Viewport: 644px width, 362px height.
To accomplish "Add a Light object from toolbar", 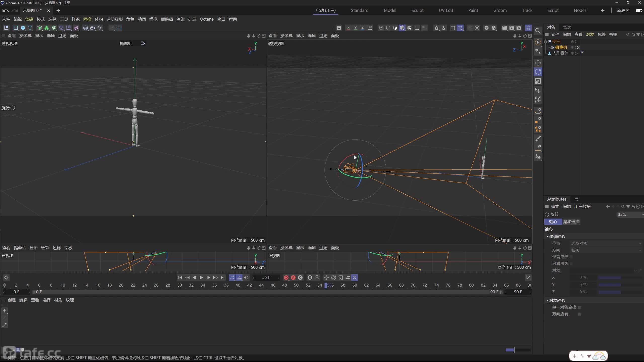I will pos(100,28).
